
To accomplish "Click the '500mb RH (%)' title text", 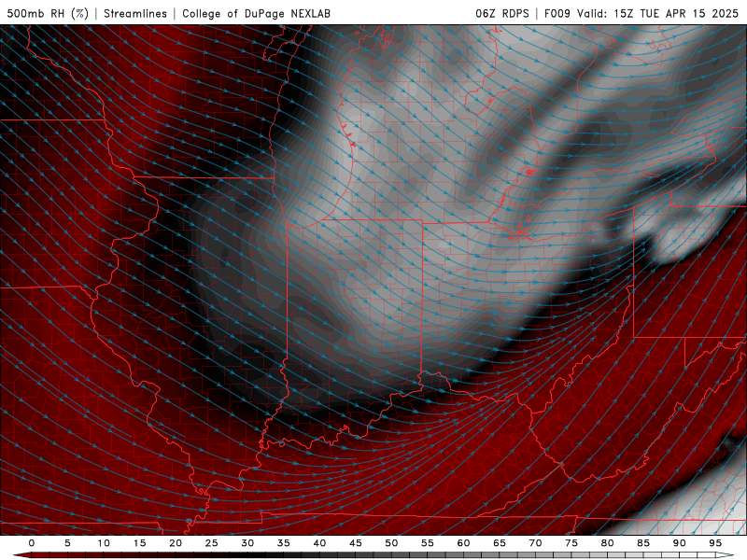I will click(x=48, y=13).
